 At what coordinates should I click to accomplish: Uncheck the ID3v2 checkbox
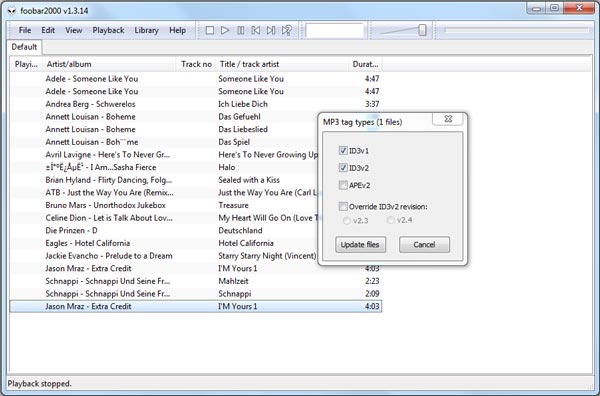point(343,168)
